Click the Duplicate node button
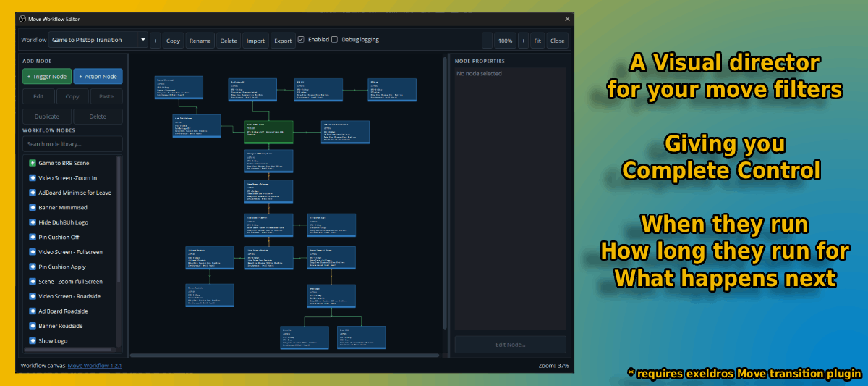The height and width of the screenshot is (386, 868). click(x=47, y=116)
